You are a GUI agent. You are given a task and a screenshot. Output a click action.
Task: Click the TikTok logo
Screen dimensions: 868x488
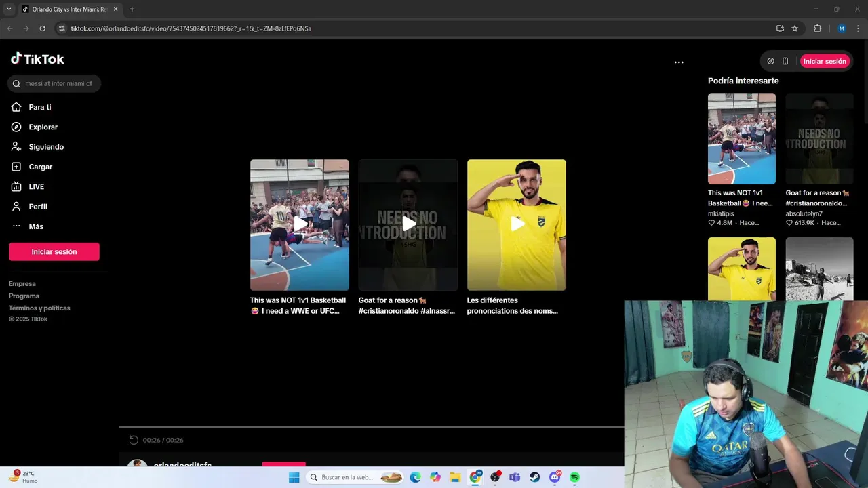37,59
